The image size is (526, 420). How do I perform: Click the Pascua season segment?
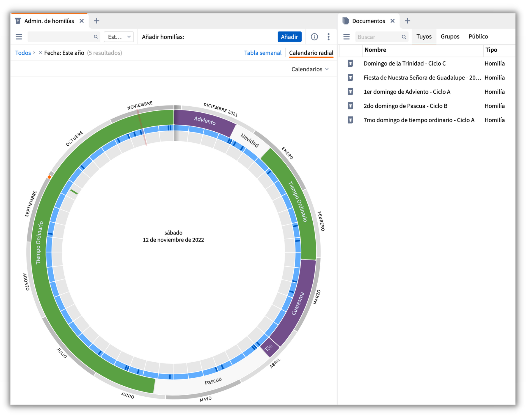pos(213,380)
